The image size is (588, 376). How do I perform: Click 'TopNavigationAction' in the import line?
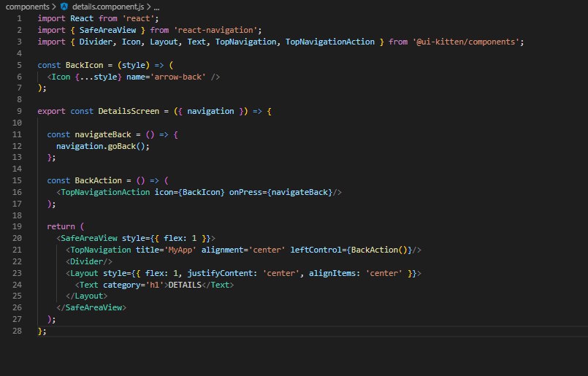click(x=330, y=42)
